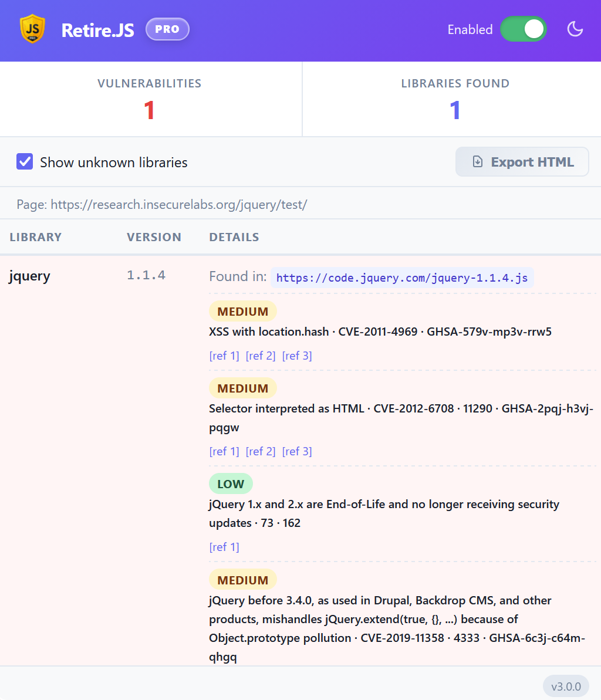Open ref 1 for Selector interpreted as HTML
The height and width of the screenshot is (700, 601).
click(x=224, y=451)
